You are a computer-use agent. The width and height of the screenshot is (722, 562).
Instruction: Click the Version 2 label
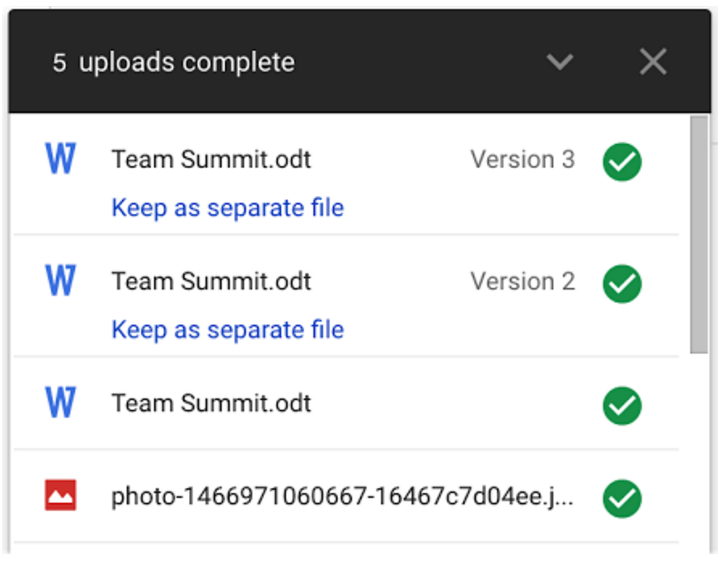[523, 281]
